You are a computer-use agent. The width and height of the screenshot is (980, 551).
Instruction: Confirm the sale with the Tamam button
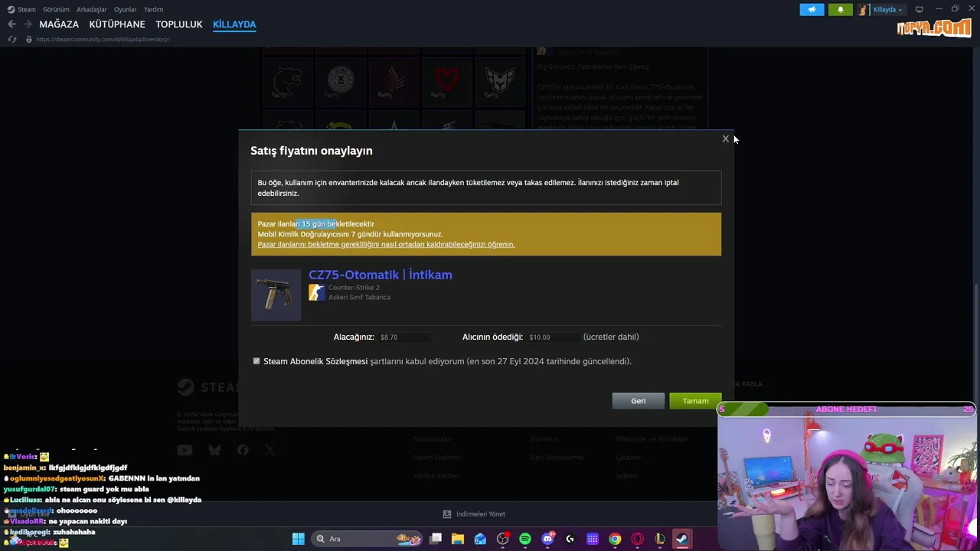[695, 401]
